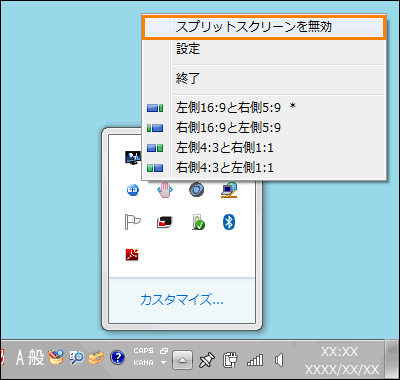
Task: Open the wireless signal bars icon
Action: (255, 360)
